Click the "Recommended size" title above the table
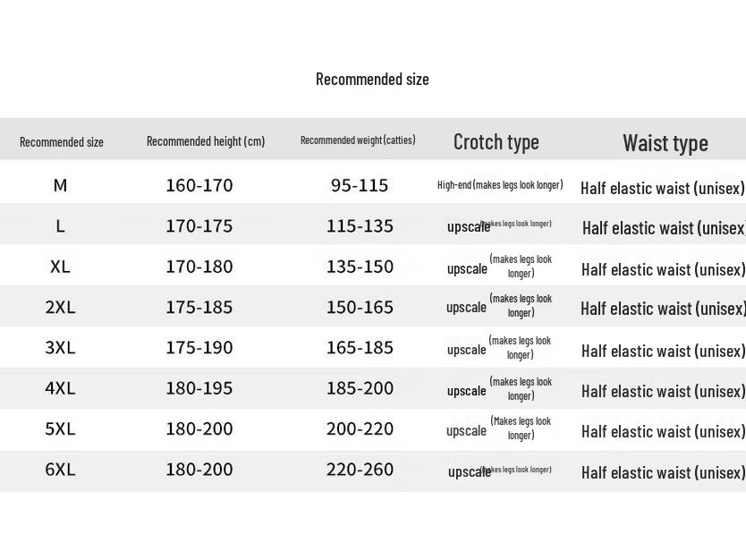The height and width of the screenshot is (560, 746). [x=372, y=79]
